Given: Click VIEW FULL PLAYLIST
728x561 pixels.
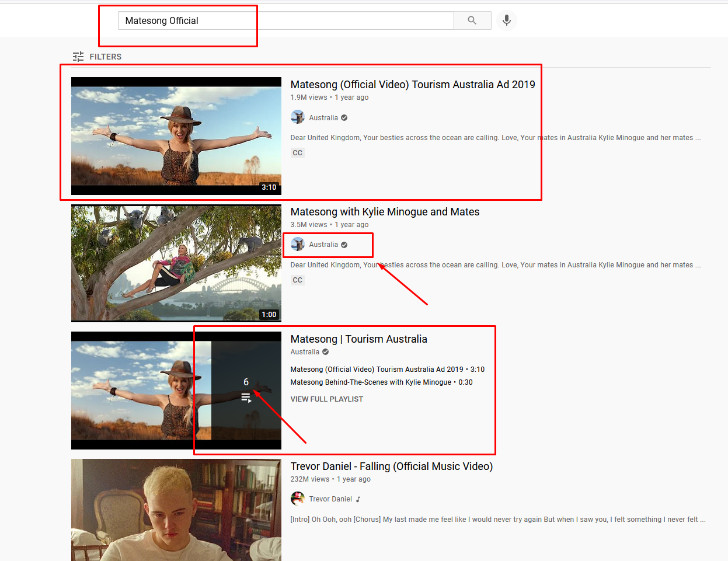Looking at the screenshot, I should click(326, 399).
